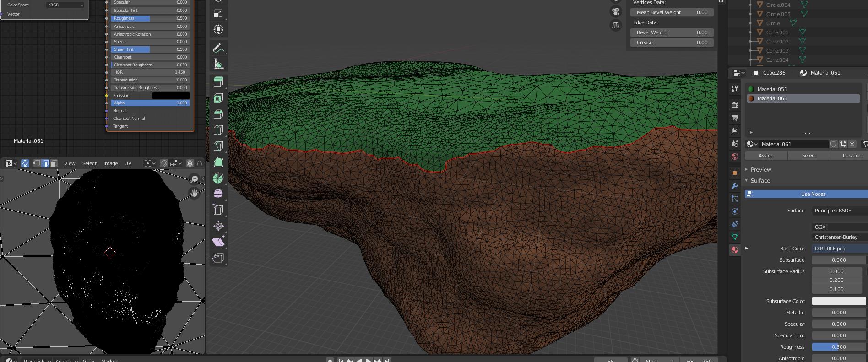The width and height of the screenshot is (868, 362).
Task: Browse material datablock dropdown
Action: tap(752, 144)
